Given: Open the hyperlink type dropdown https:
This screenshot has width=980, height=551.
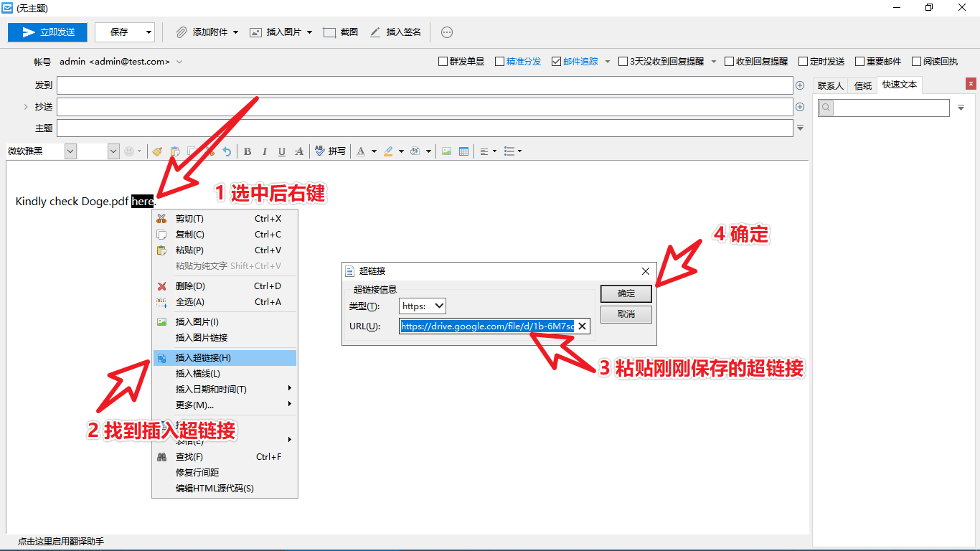Looking at the screenshot, I should tap(423, 306).
